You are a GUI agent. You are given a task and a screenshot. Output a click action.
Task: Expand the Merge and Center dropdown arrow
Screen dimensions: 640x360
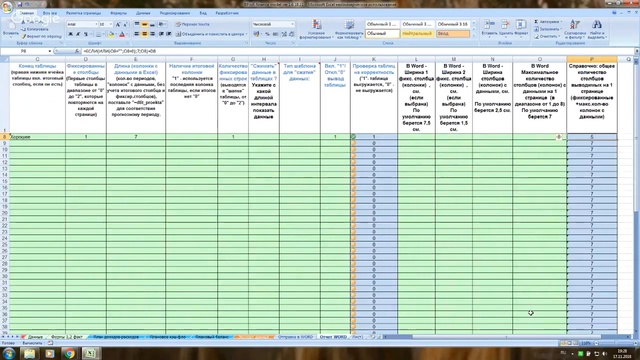click(247, 34)
